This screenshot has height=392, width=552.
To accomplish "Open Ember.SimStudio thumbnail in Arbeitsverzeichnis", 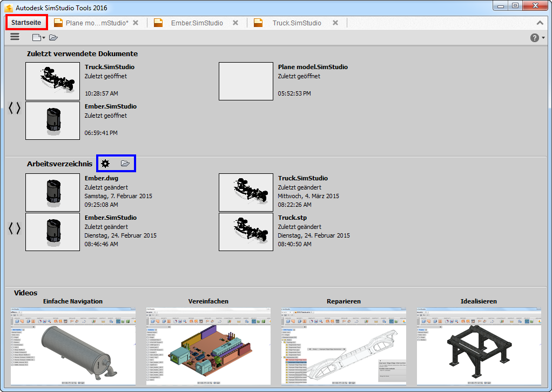I will (x=53, y=232).
